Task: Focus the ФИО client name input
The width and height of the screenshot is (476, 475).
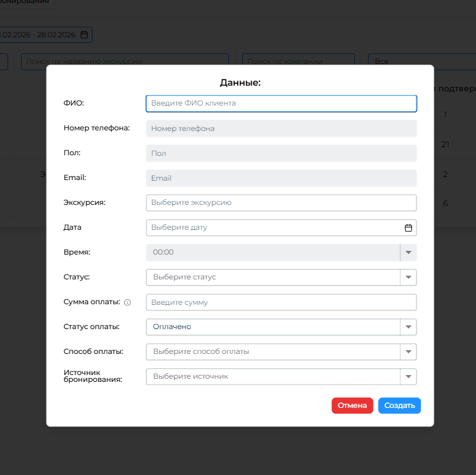Action: pos(281,104)
